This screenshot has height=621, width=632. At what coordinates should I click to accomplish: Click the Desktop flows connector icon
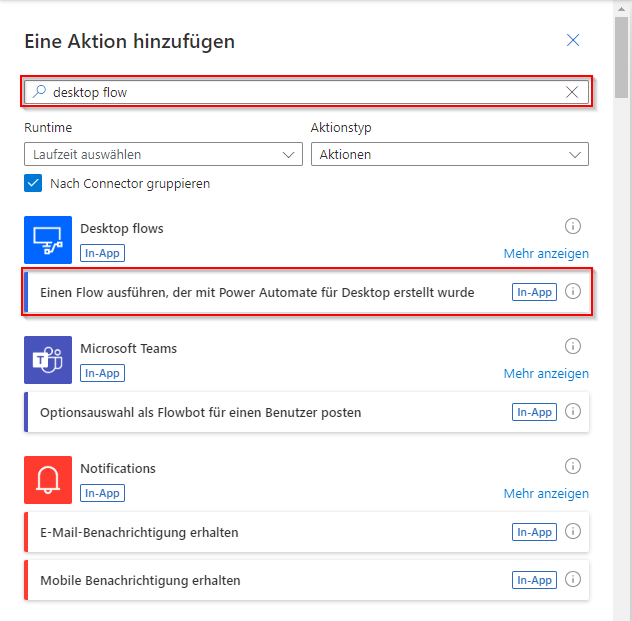click(48, 240)
